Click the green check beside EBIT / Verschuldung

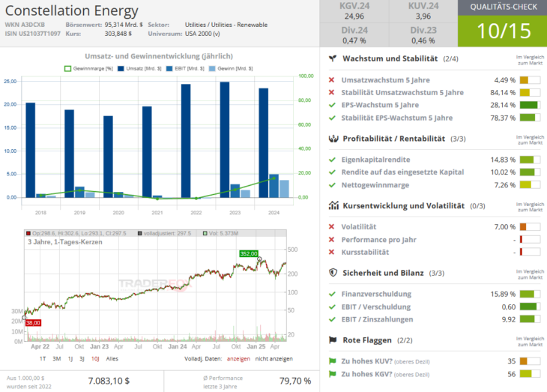click(x=332, y=307)
